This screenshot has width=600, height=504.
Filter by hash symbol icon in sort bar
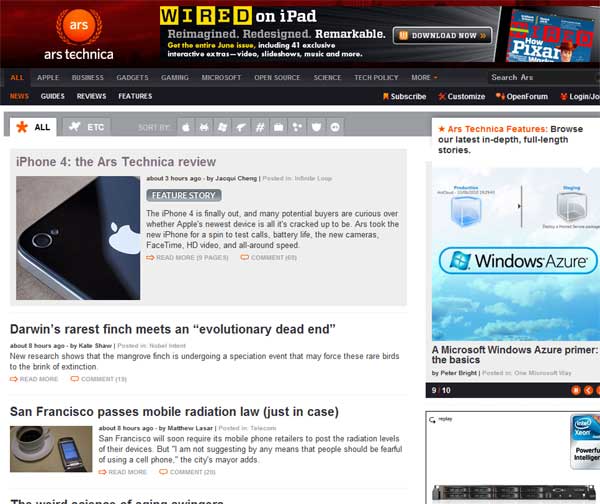pos(260,127)
